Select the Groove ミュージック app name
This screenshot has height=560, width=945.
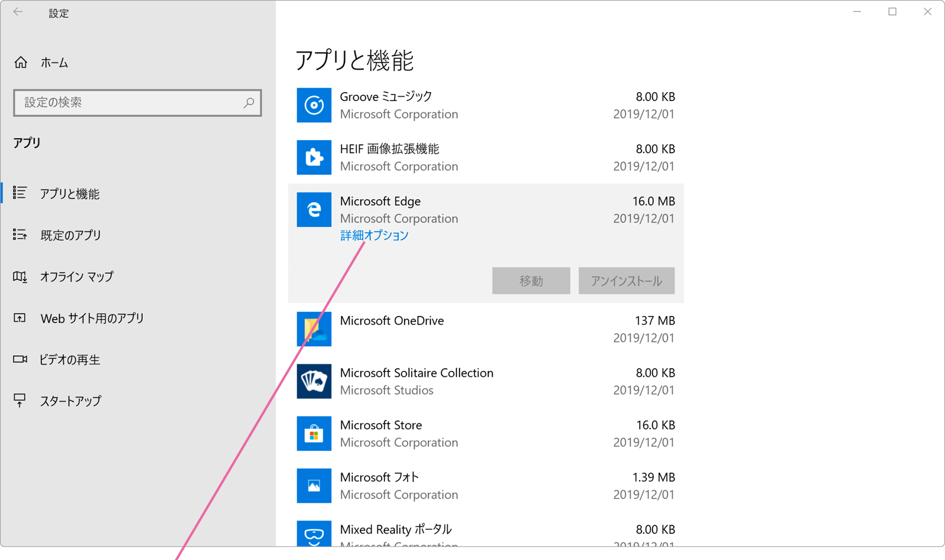pos(386,96)
